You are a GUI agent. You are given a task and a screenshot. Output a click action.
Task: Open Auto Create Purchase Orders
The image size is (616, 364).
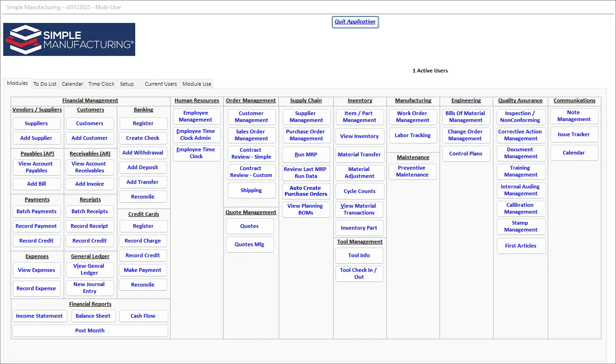click(306, 191)
